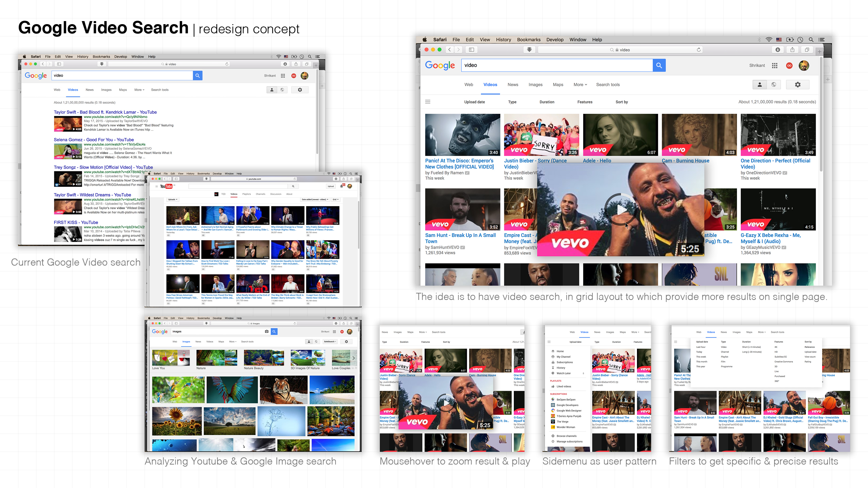Open the profile avatar in the large redesign window
The image size is (868, 488).
point(804,66)
